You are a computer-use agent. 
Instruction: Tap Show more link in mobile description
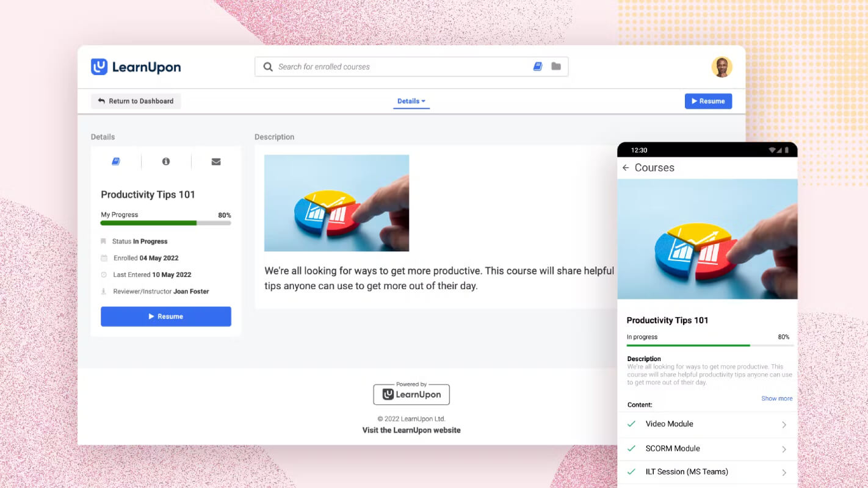coord(776,398)
